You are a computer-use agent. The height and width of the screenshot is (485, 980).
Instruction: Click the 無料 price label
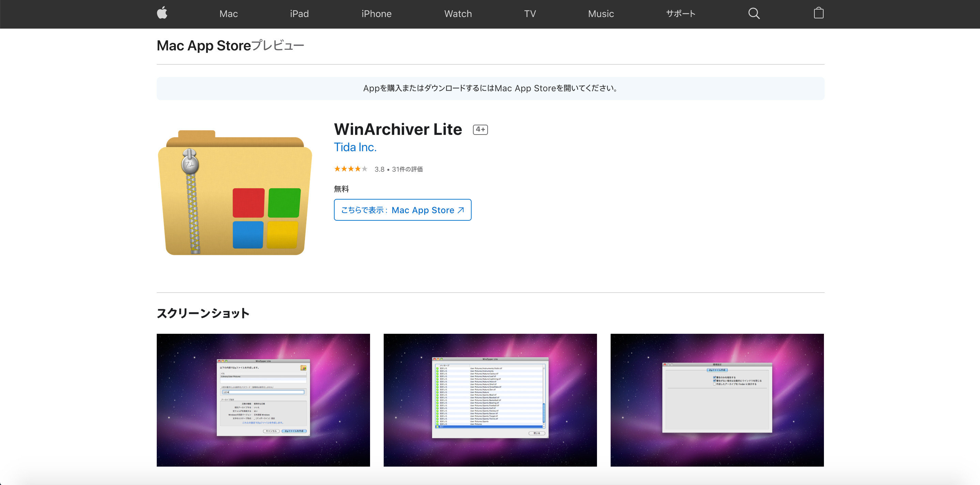point(341,189)
